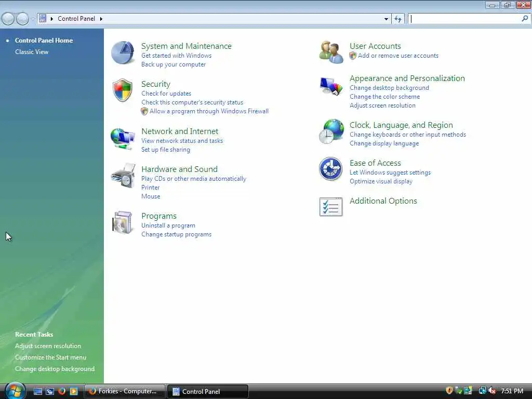Click the Back navigation arrow button

point(8,19)
